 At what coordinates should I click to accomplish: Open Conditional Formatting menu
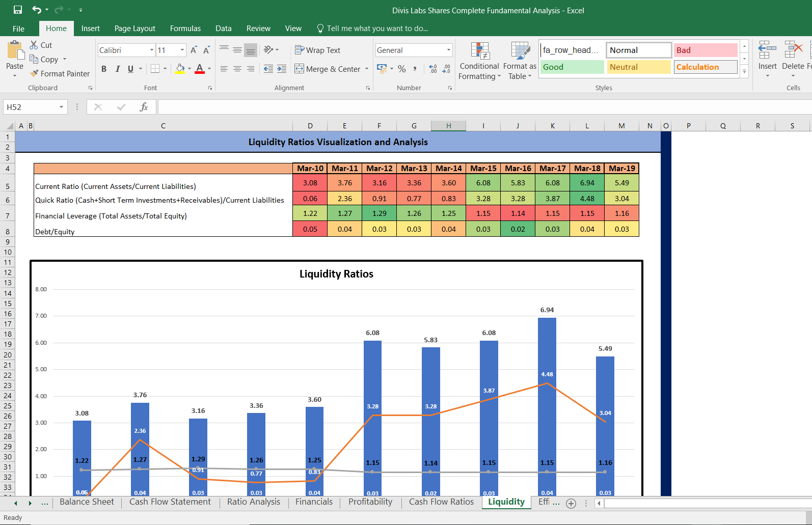479,61
